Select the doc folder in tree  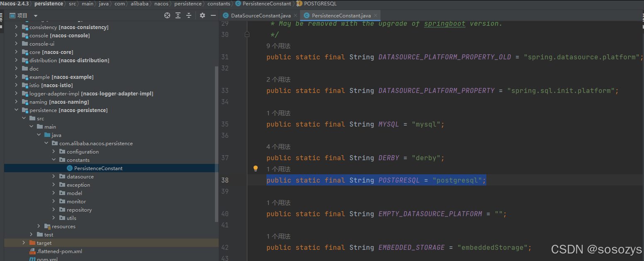34,68
